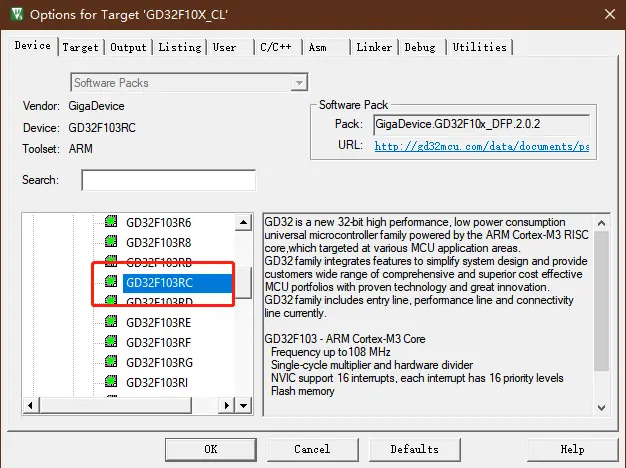Screen dimensions: 626x468
Task: Click device list vertical scrollbar thumb
Action: (x=243, y=282)
